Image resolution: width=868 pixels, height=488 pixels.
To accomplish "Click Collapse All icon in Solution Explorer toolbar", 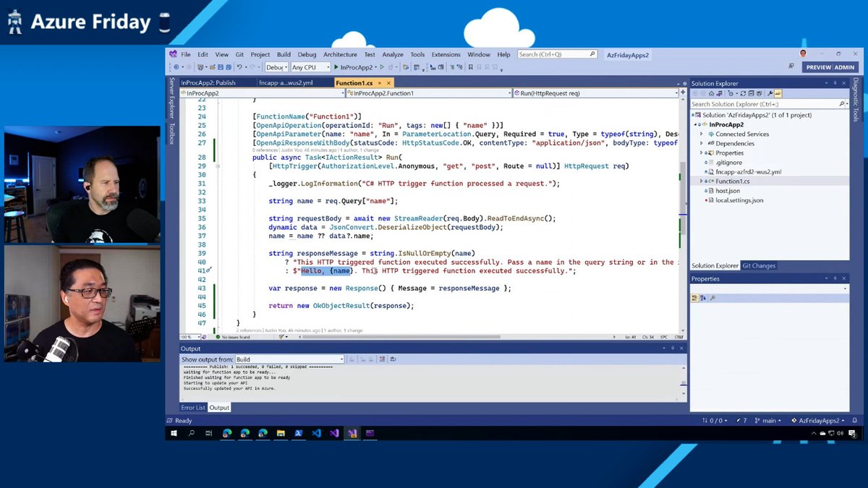I will 752,93.
